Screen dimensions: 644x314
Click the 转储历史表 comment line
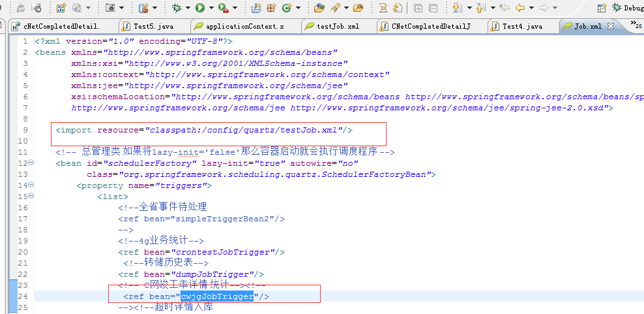coord(166,263)
